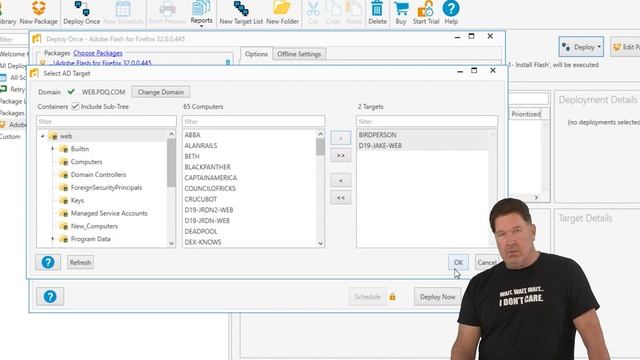Select ABBA in the computers list
Image resolution: width=640 pixels, height=360 pixels.
pos(192,135)
